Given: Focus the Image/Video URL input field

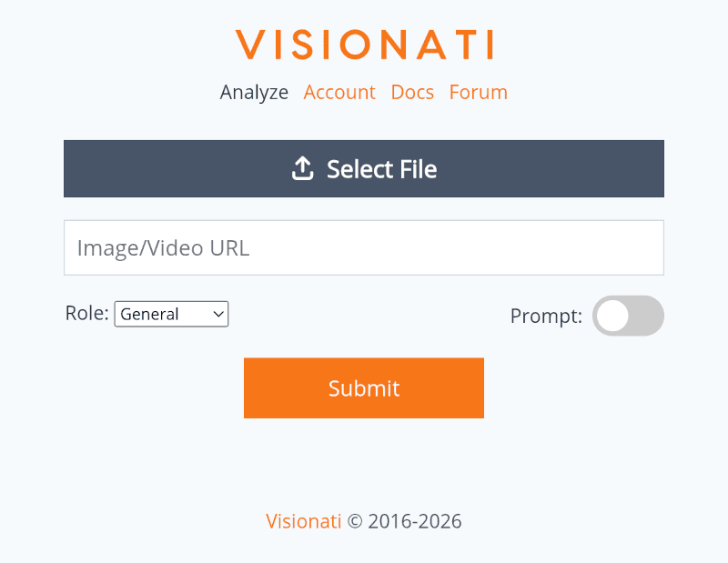Looking at the screenshot, I should pos(364,247).
